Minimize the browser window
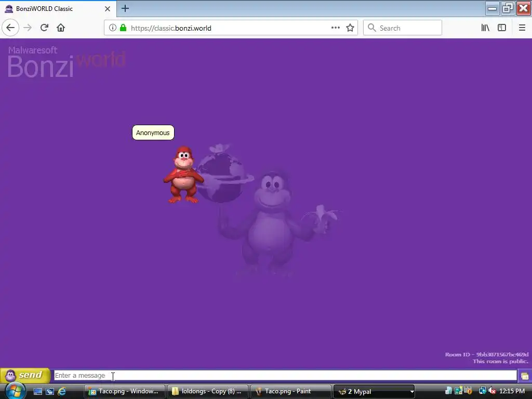The width and height of the screenshot is (532, 399). click(493, 8)
